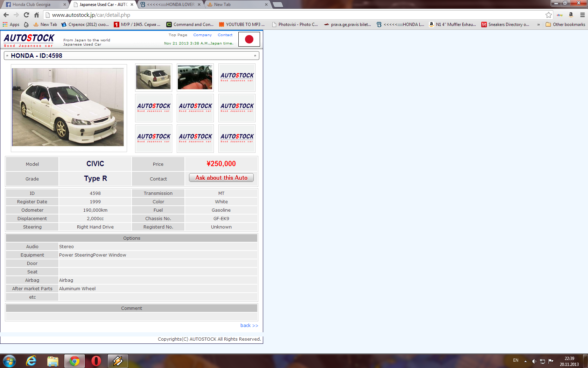
Task: Open the Company page link
Action: click(x=202, y=35)
